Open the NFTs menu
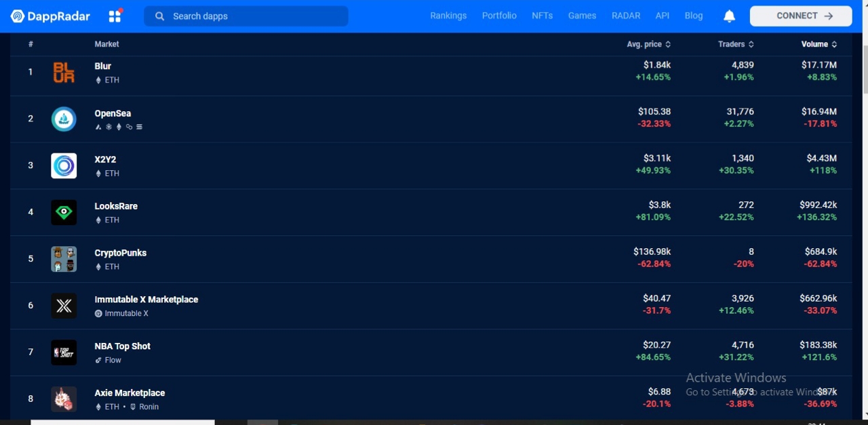The image size is (868, 425). [x=542, y=16]
